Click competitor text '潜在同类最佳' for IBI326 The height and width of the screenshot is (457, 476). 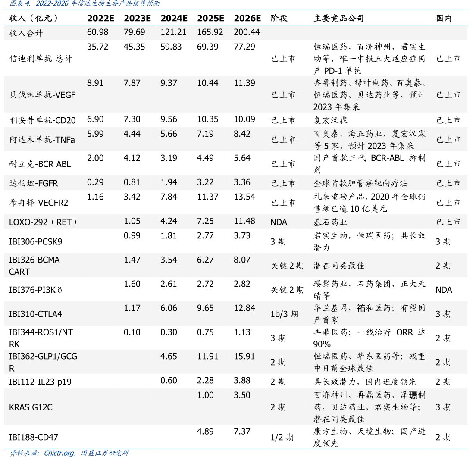pyautogui.click(x=339, y=266)
